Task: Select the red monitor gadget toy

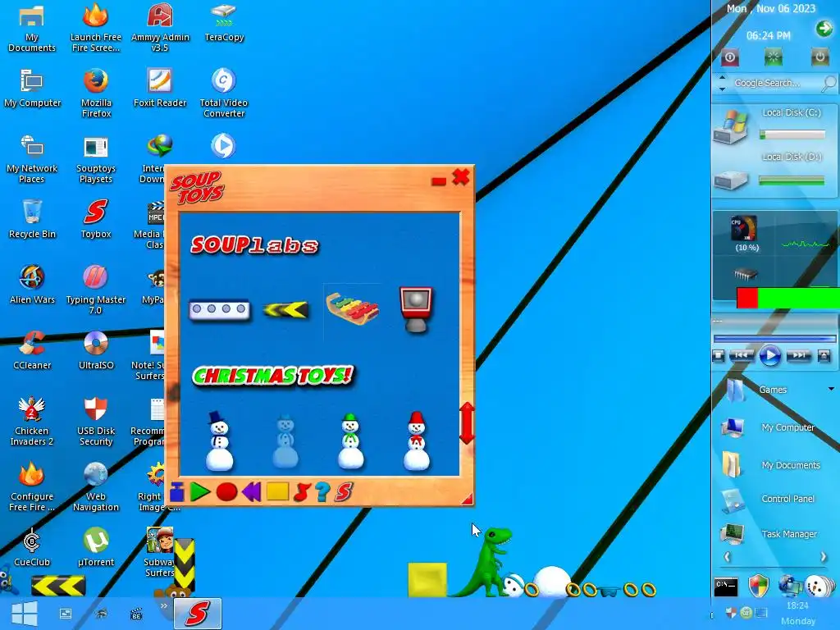Action: [x=416, y=309]
